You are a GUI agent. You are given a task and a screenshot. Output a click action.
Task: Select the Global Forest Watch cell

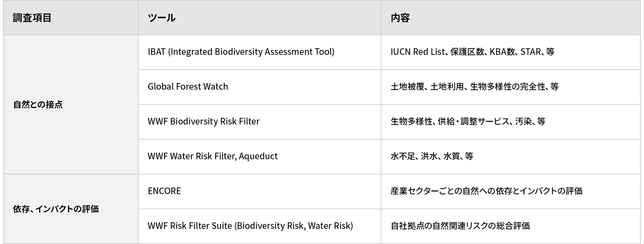260,87
